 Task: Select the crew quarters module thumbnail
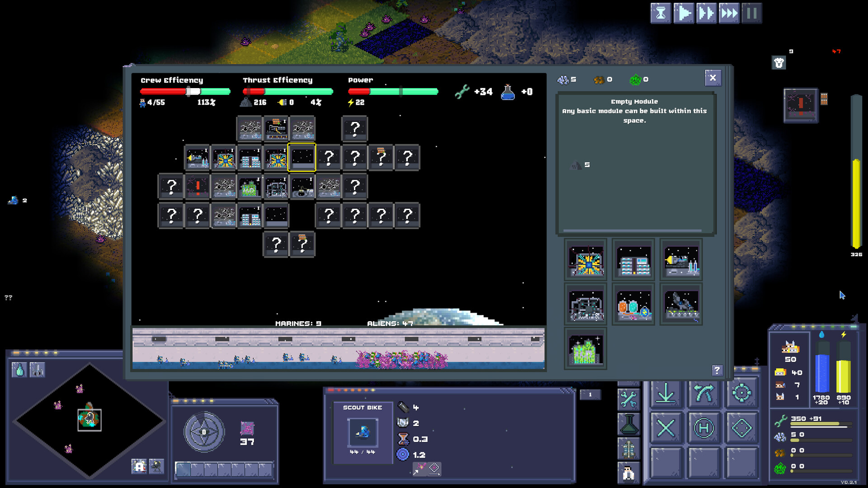tap(633, 260)
